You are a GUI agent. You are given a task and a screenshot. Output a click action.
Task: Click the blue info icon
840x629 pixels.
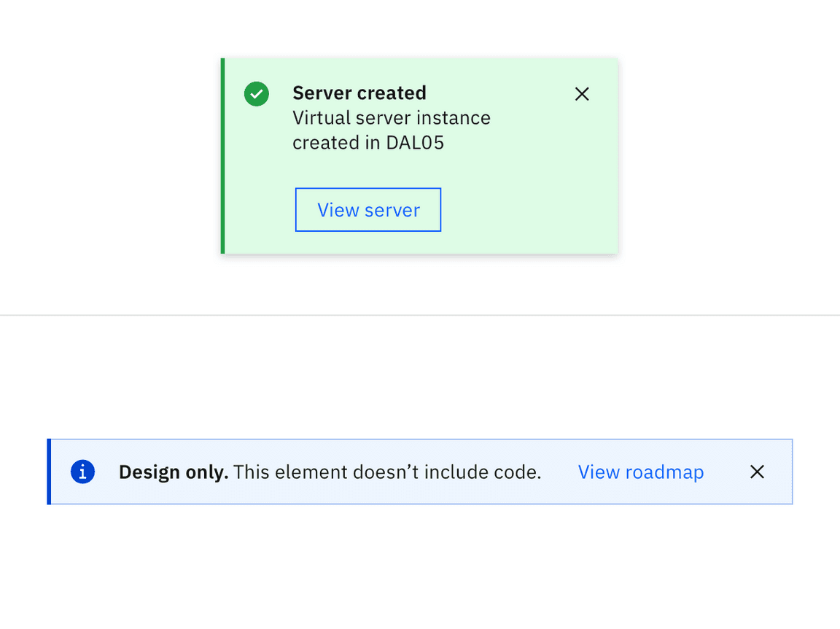(x=82, y=472)
